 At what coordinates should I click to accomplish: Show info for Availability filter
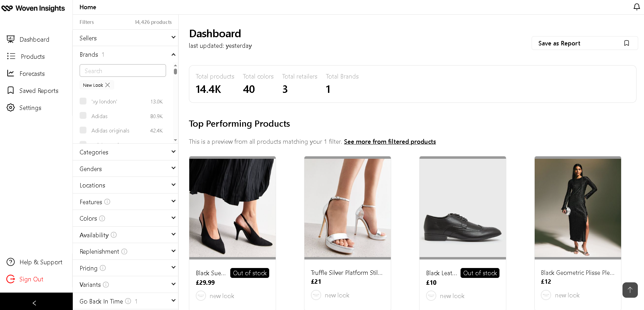(x=114, y=235)
